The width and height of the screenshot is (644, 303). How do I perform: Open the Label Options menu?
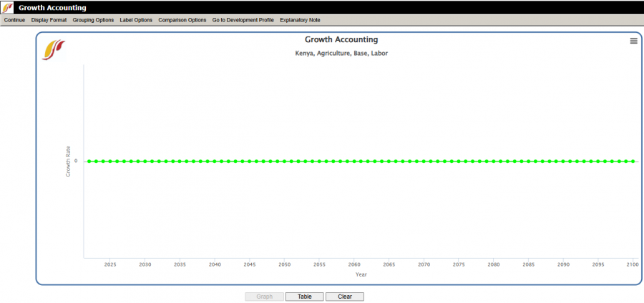point(136,20)
